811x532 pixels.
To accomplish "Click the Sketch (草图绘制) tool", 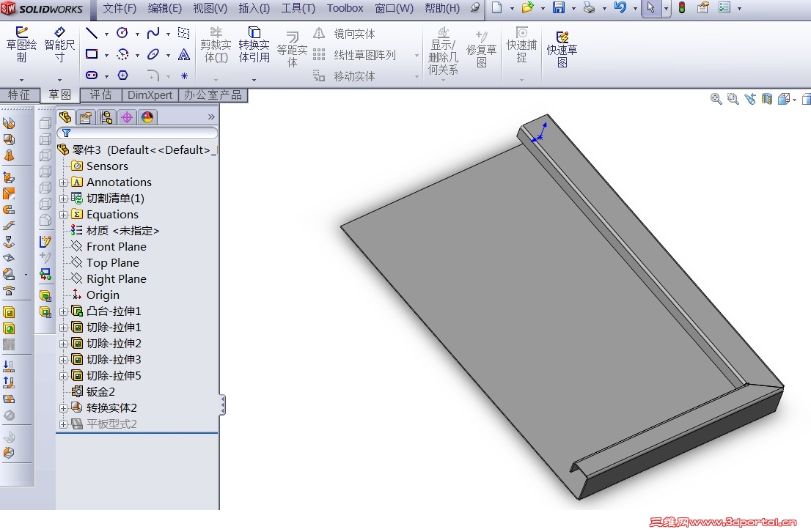I will [21, 45].
